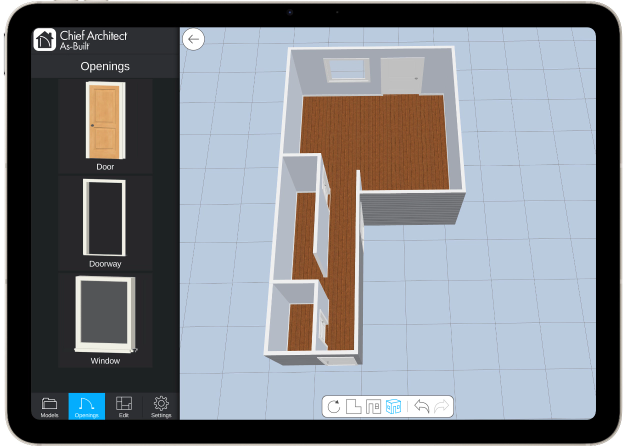Click the window on the back wall
Image resolution: width=627 pixels, height=446 pixels.
pyautogui.click(x=346, y=70)
